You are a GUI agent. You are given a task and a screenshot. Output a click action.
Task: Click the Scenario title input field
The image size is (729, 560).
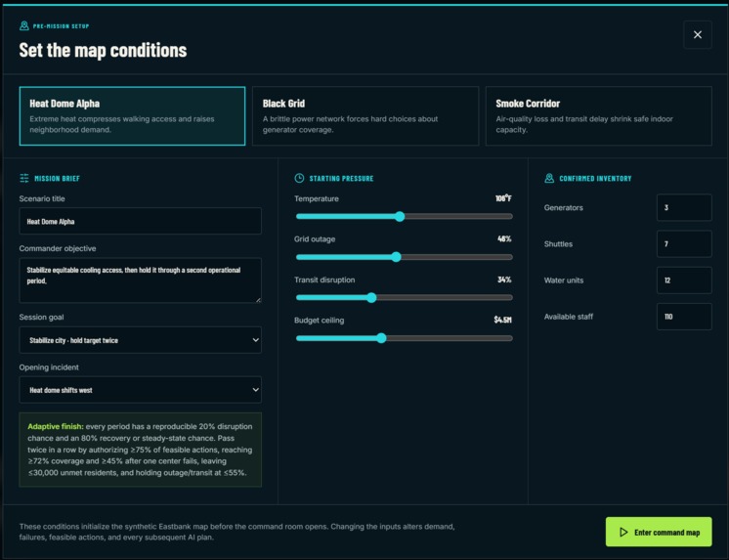point(140,221)
